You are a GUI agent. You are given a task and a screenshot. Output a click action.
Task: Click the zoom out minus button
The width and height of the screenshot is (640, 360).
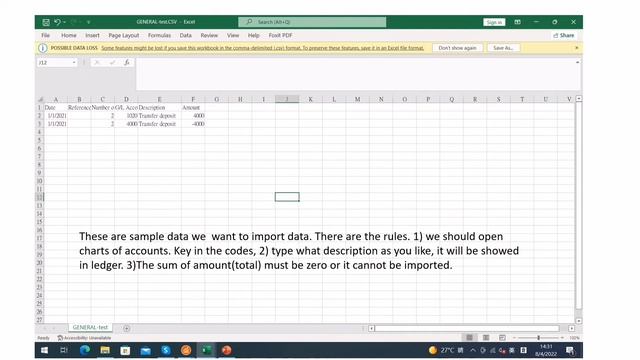click(x=515, y=338)
